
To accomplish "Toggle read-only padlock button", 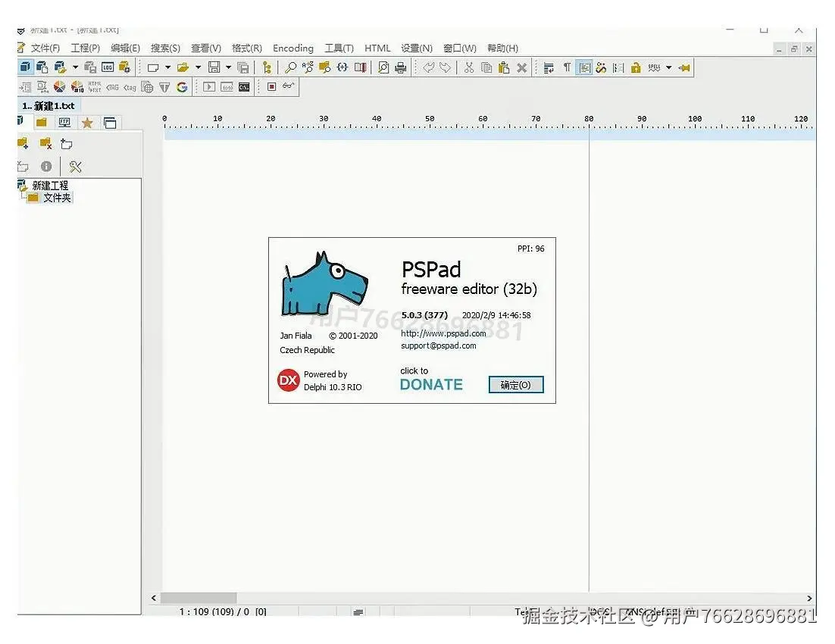I will pos(635,67).
